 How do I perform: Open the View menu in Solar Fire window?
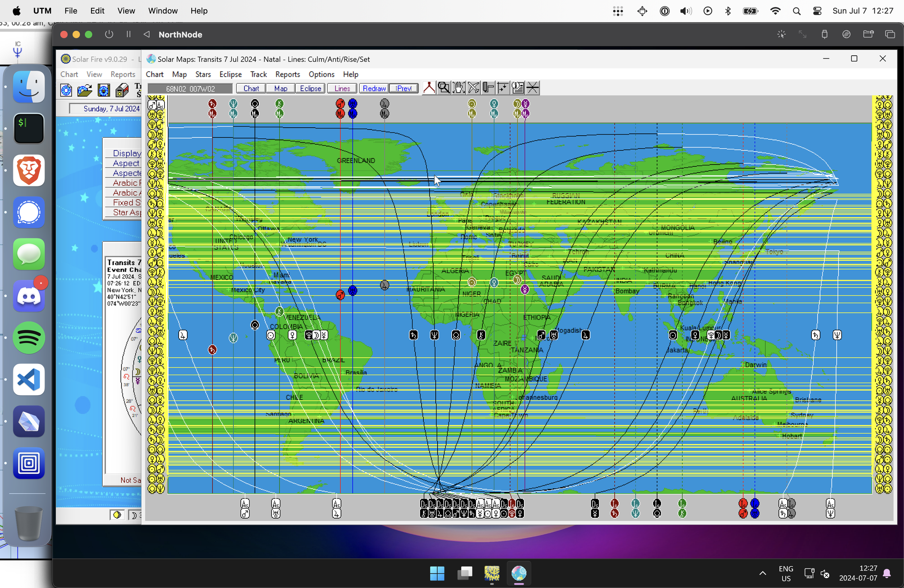pyautogui.click(x=94, y=74)
